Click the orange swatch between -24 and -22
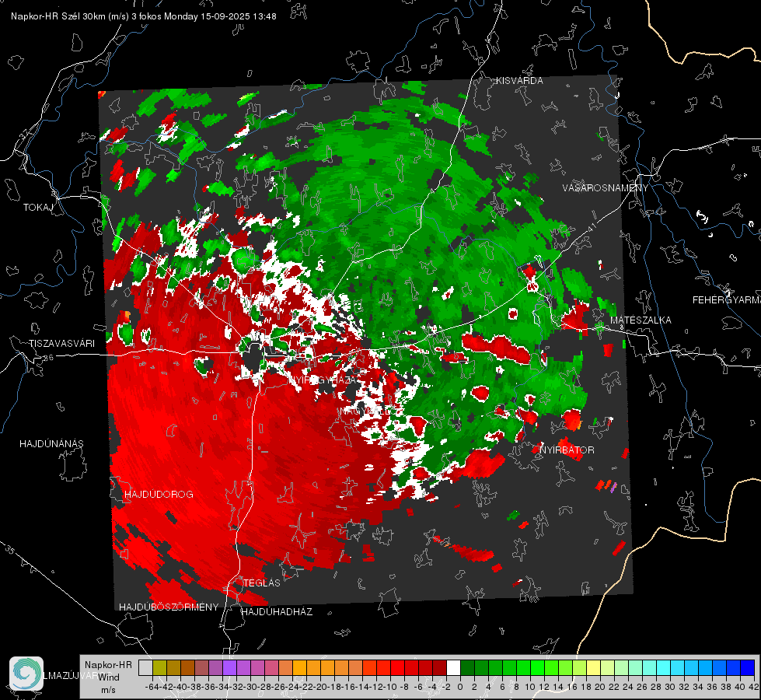The height and width of the screenshot is (700, 761). (x=299, y=667)
